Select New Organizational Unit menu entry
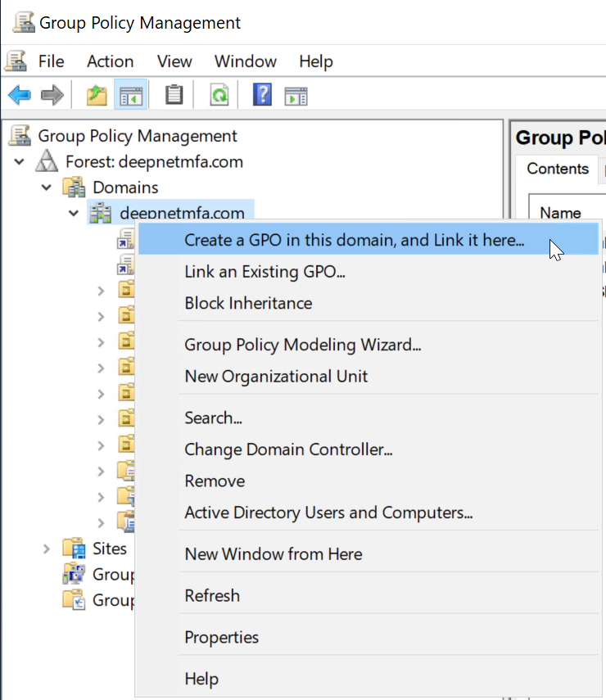 276,377
